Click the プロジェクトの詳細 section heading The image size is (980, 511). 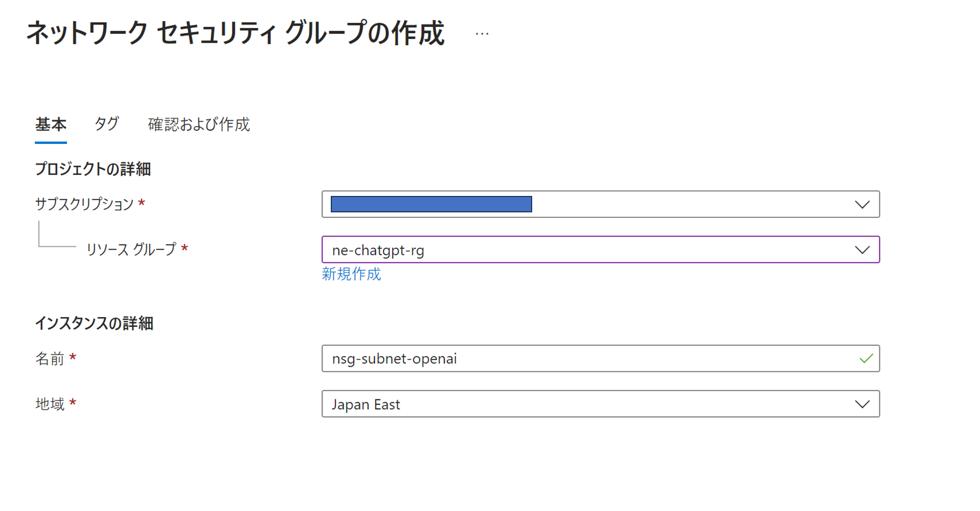click(x=93, y=169)
